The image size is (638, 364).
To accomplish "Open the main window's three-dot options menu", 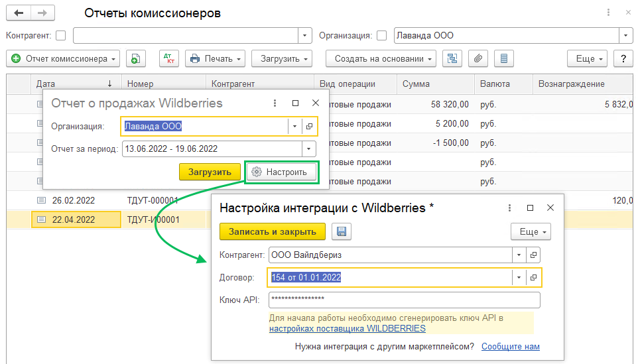I will pos(608,13).
